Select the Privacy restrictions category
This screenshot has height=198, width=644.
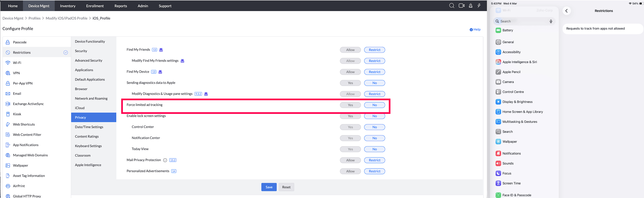click(94, 117)
